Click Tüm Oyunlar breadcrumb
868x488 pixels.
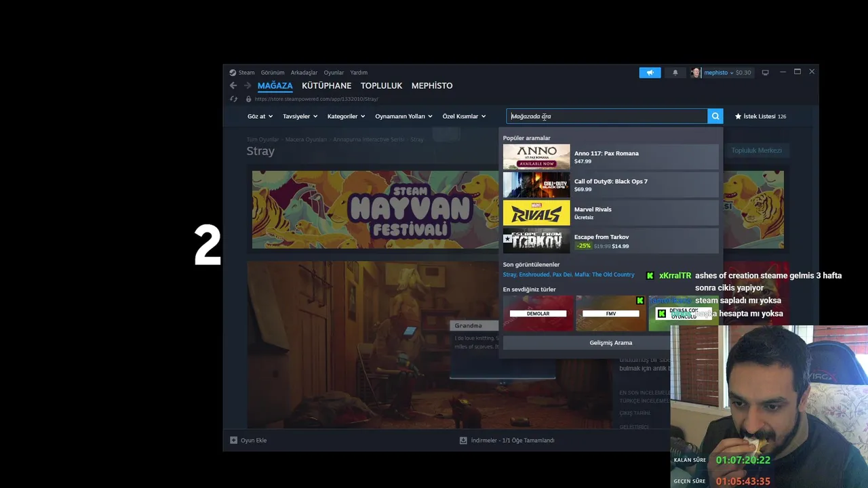(x=262, y=140)
